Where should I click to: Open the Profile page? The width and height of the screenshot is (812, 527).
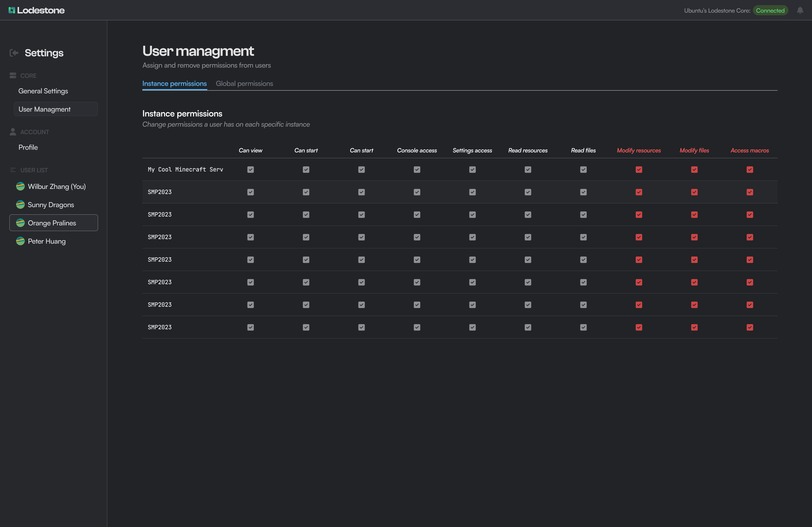28,147
